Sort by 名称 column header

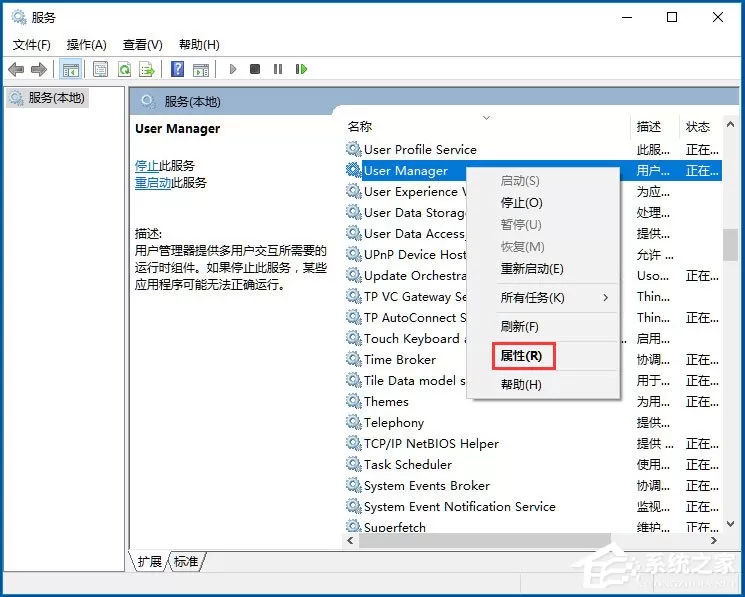(x=360, y=126)
